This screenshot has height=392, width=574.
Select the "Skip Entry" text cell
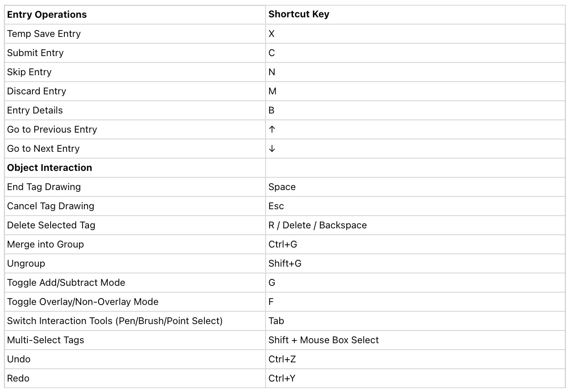coord(29,72)
